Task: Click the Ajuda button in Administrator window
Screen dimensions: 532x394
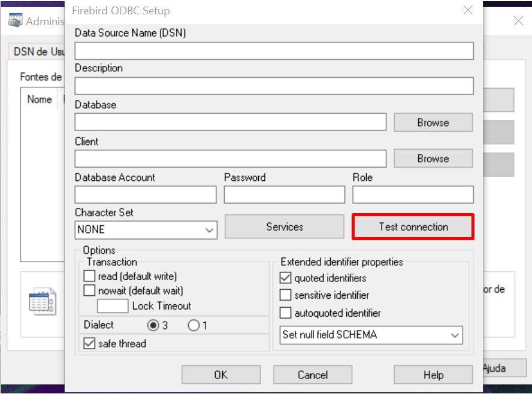Action: click(x=504, y=368)
